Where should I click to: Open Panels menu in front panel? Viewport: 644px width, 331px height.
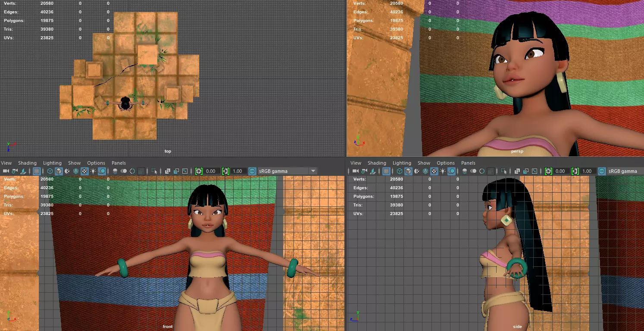point(119,163)
